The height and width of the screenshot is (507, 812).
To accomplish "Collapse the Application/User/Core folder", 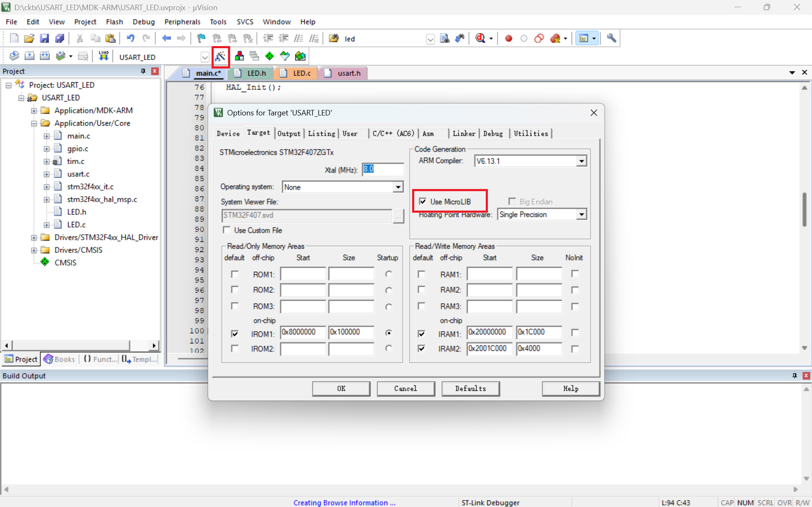I will 34,123.
